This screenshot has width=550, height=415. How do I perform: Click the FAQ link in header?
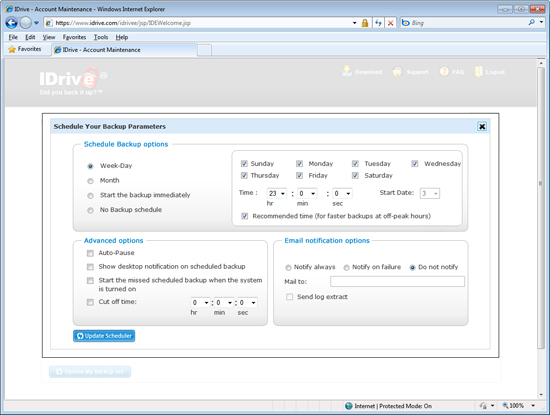pos(452,72)
